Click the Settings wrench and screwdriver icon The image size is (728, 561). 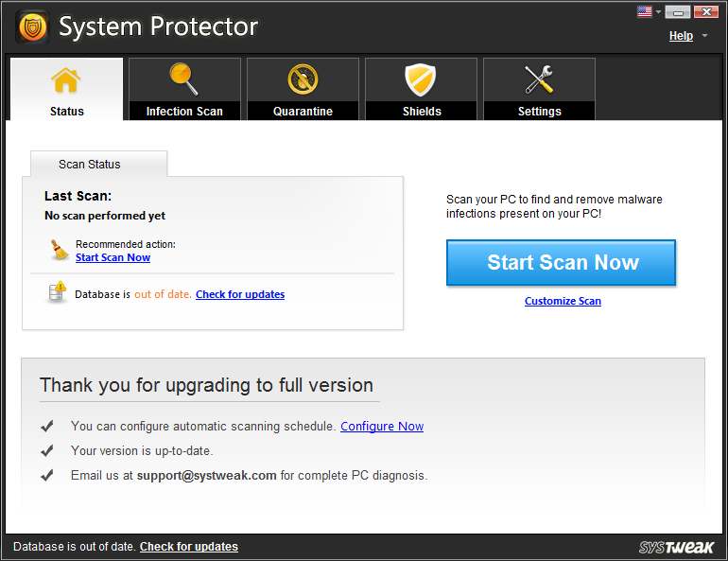(x=539, y=79)
